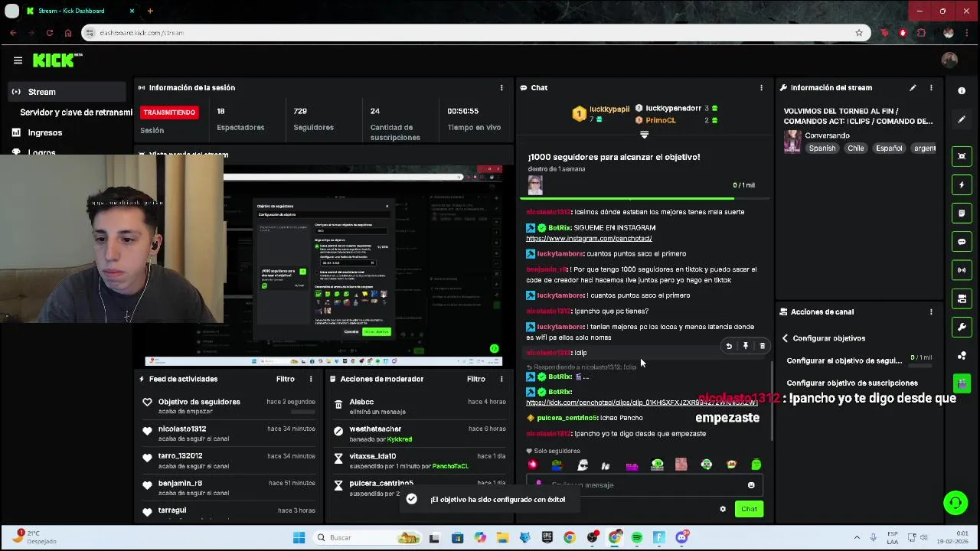Go back from Configurar objetivos
The height and width of the screenshot is (551, 980).
pos(785,338)
